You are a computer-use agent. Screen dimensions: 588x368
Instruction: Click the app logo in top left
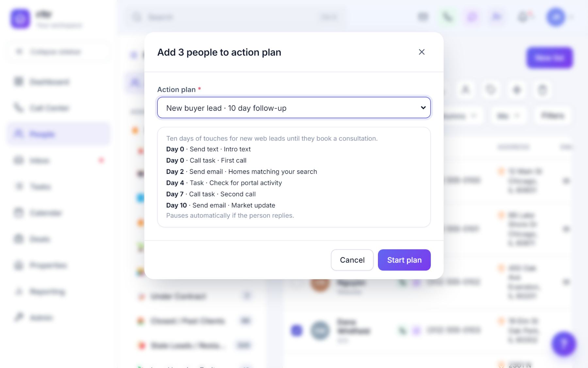(20, 19)
